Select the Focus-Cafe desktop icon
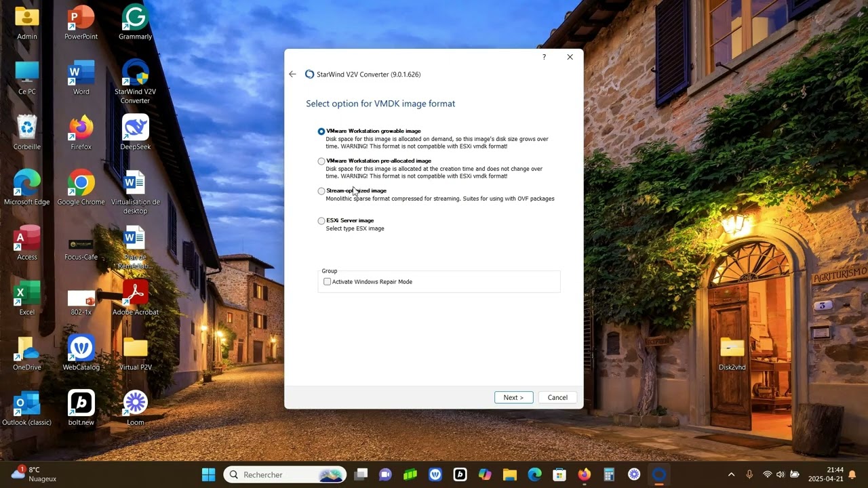This screenshot has width=868, height=488. [81, 248]
